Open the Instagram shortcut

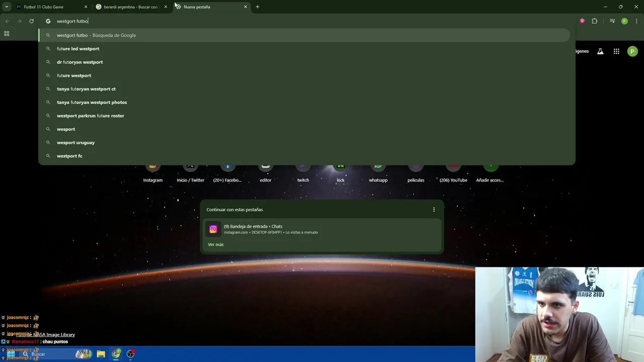[x=153, y=173]
